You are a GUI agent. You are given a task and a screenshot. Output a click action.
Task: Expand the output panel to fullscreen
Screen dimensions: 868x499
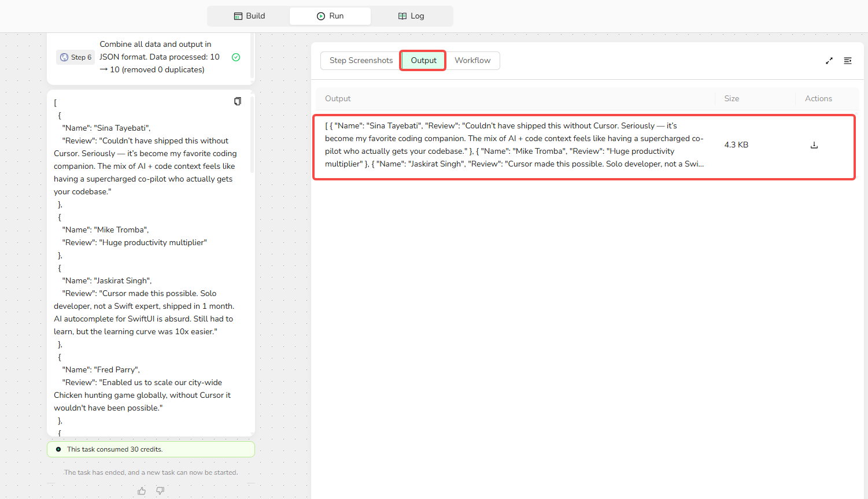tap(829, 61)
